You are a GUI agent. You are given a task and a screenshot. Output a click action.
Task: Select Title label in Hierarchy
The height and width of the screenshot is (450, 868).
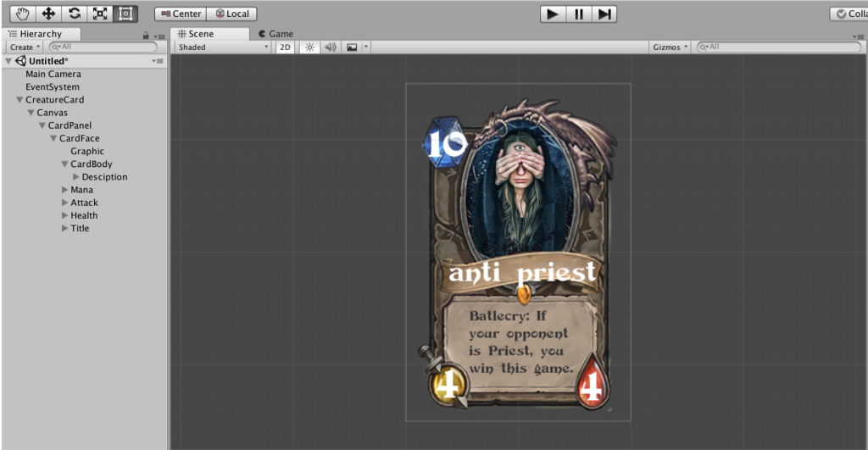(x=80, y=228)
